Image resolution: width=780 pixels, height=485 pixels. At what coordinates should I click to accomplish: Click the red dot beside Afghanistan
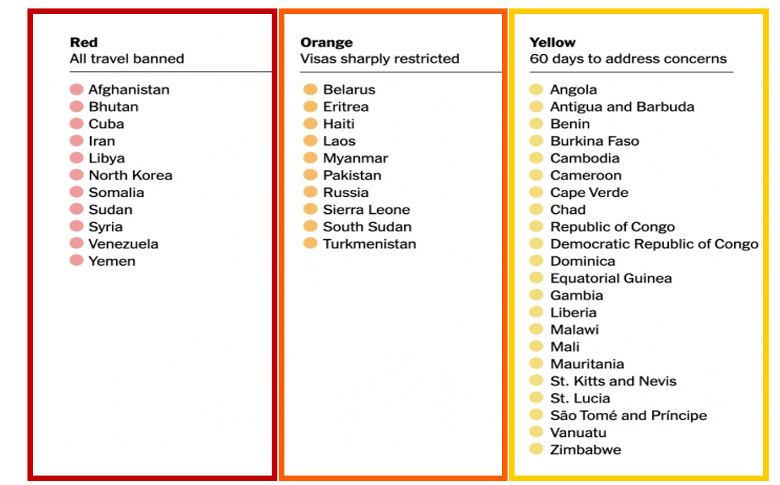pyautogui.click(x=76, y=90)
